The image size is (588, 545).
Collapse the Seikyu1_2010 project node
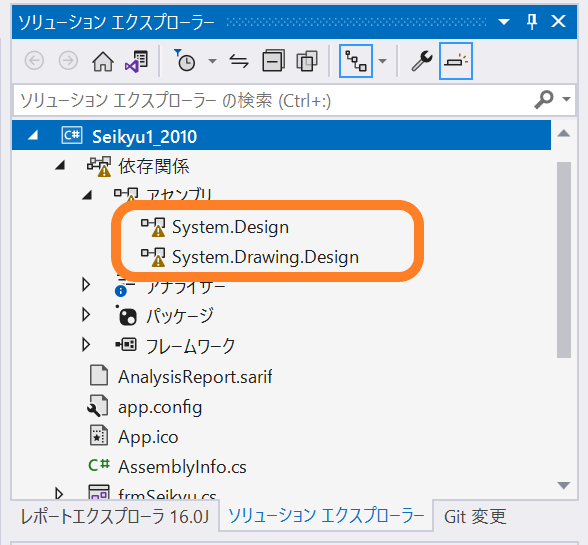click(x=33, y=135)
